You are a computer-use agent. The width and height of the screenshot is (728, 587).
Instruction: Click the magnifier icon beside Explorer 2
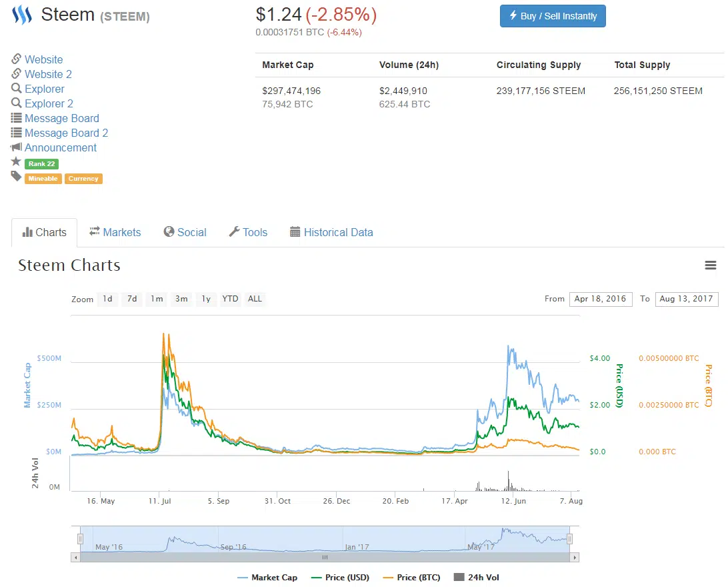[x=16, y=103]
